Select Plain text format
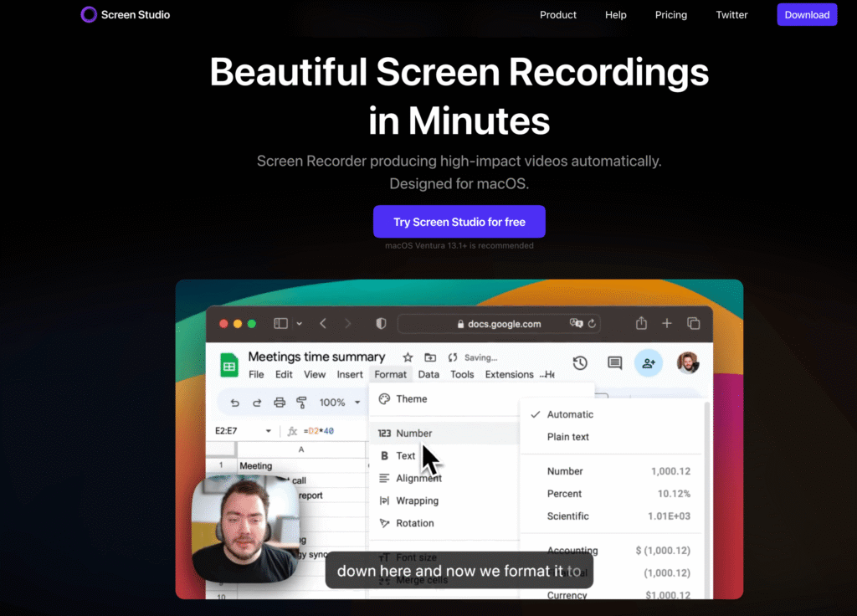The height and width of the screenshot is (616, 857). pyautogui.click(x=611, y=437)
